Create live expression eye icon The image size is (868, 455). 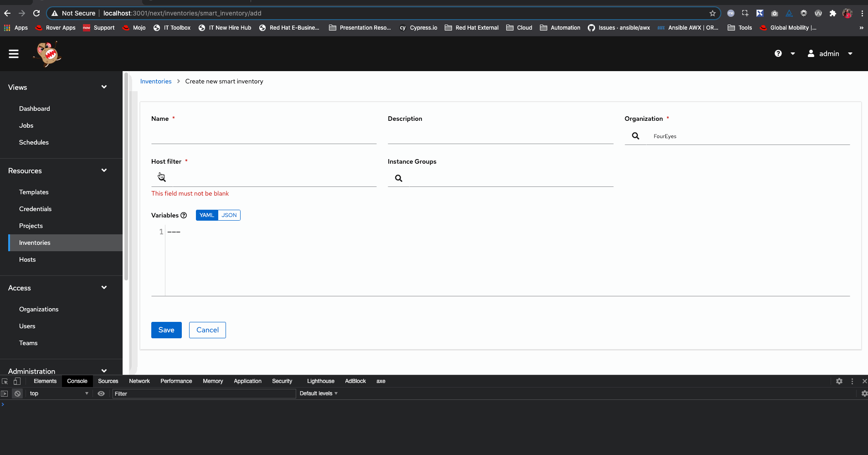101,393
